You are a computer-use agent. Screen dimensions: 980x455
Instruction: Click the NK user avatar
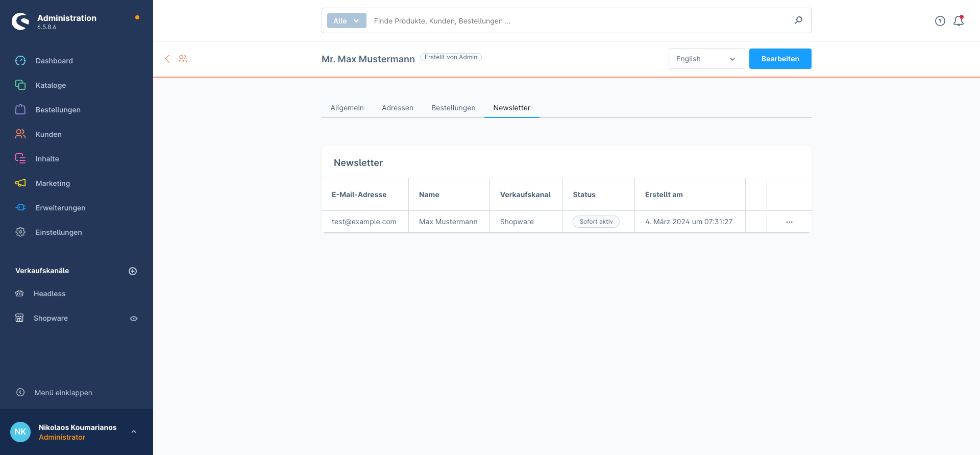20,432
